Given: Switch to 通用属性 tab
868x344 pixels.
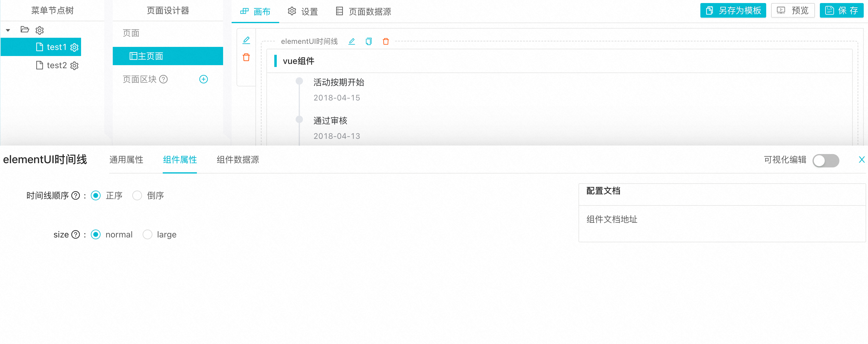Looking at the screenshot, I should click(126, 160).
